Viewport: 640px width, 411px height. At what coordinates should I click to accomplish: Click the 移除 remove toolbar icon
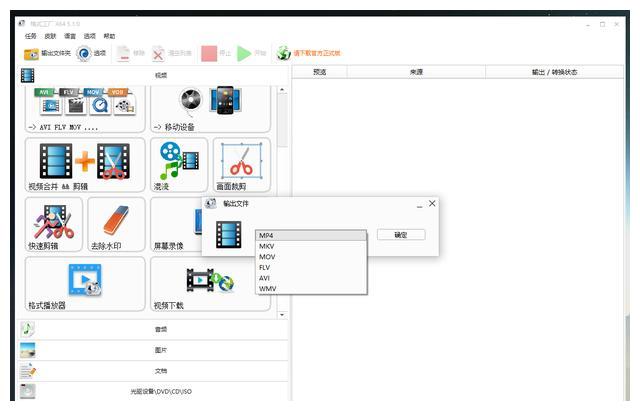coord(131,53)
